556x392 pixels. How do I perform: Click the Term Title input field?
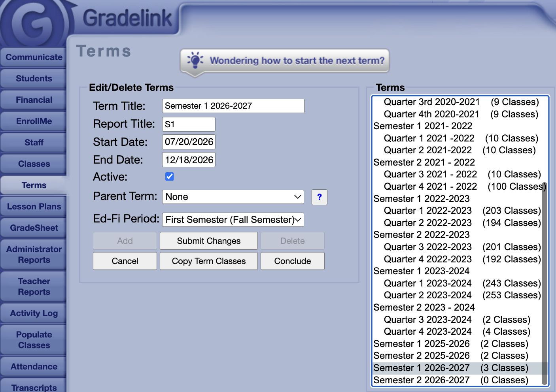point(233,106)
